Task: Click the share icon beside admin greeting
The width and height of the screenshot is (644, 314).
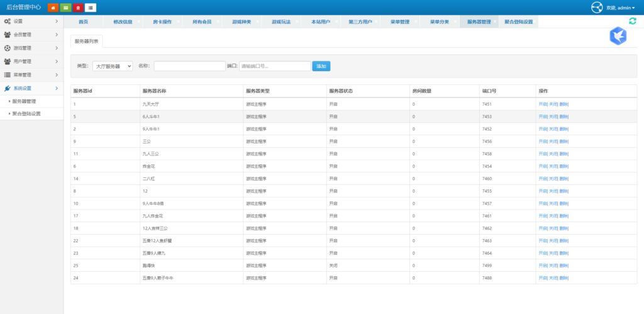Action: [x=597, y=8]
